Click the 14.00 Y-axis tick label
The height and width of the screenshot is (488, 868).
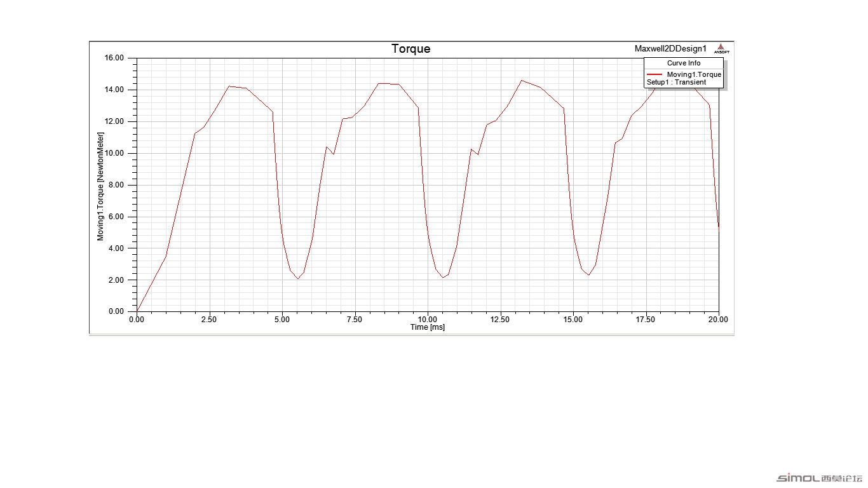(114, 90)
